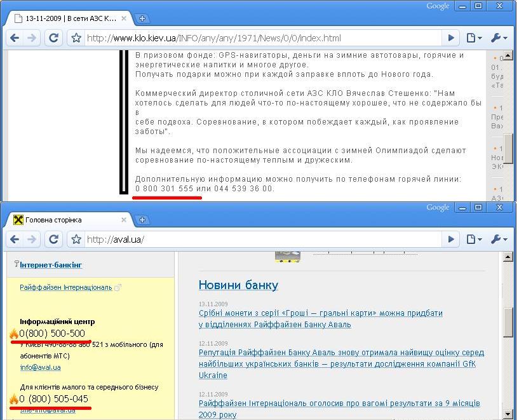Open page menu in klo.kiev.ua window
Screen dimensions: 519x420
click(474, 37)
